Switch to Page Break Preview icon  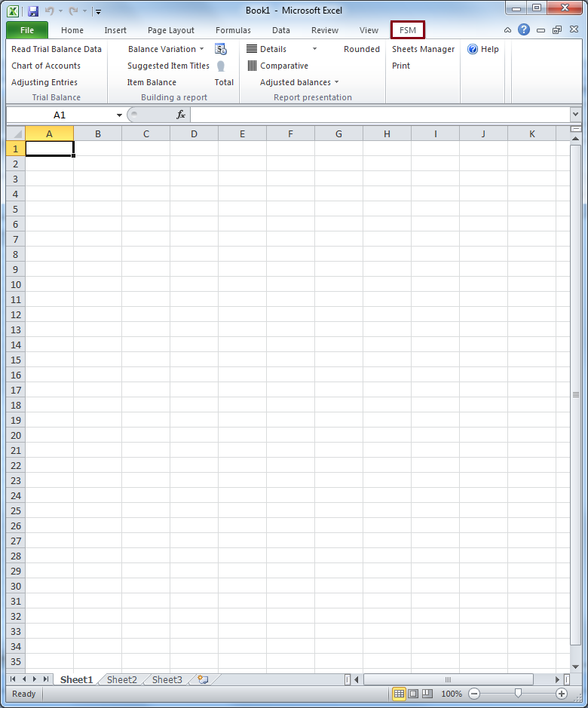point(427,694)
